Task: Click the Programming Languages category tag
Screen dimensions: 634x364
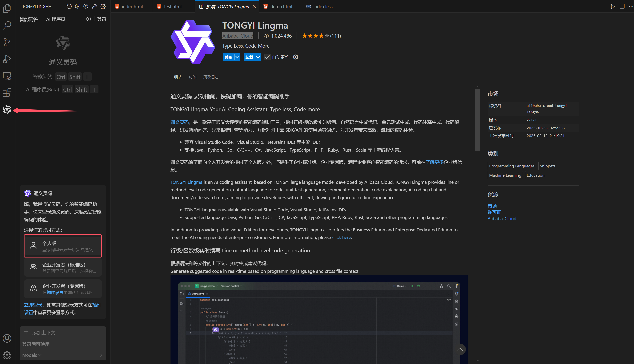Action: click(x=512, y=166)
